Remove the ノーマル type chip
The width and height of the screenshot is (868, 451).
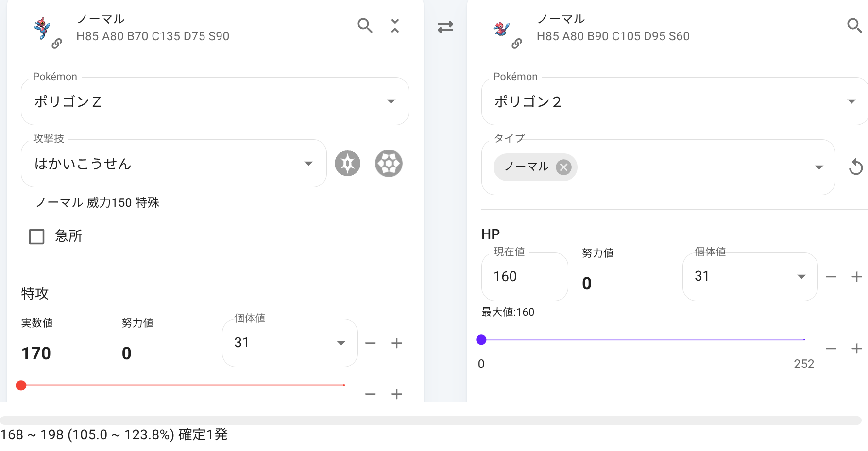563,167
